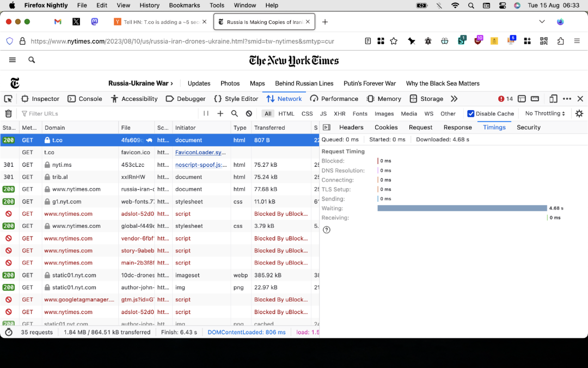The height and width of the screenshot is (368, 588).
Task: Open the puzzle-piece Extensions icon
Action: point(561,41)
